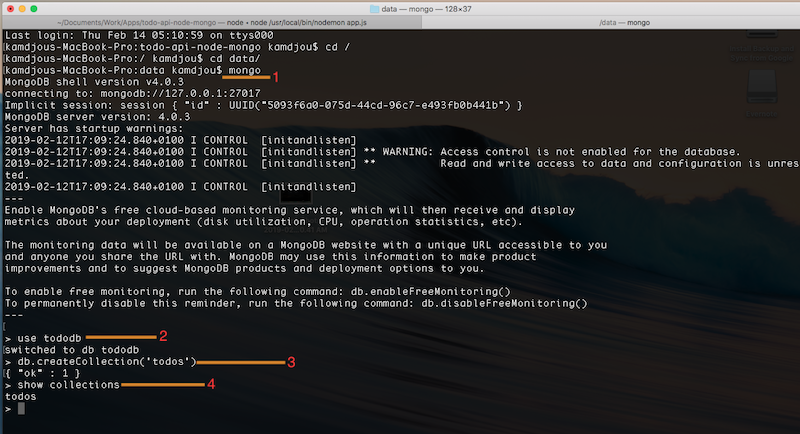Zoom the terminal with green button
Image resolution: width=800 pixels, height=434 pixels.
(40, 7)
